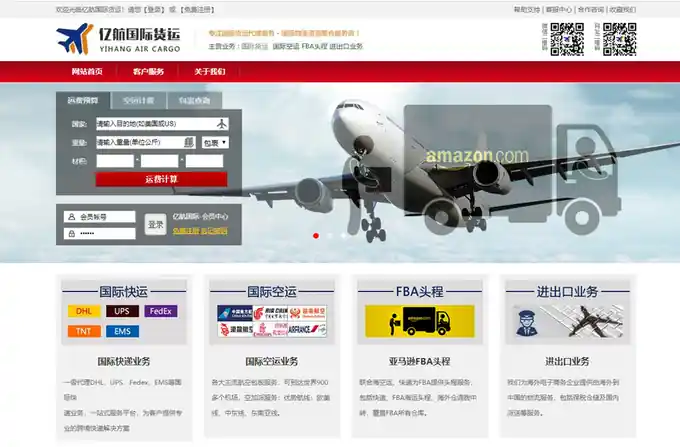This screenshot has height=447, width=680.
Task: Click the Air France airline logo
Action: click(x=307, y=330)
